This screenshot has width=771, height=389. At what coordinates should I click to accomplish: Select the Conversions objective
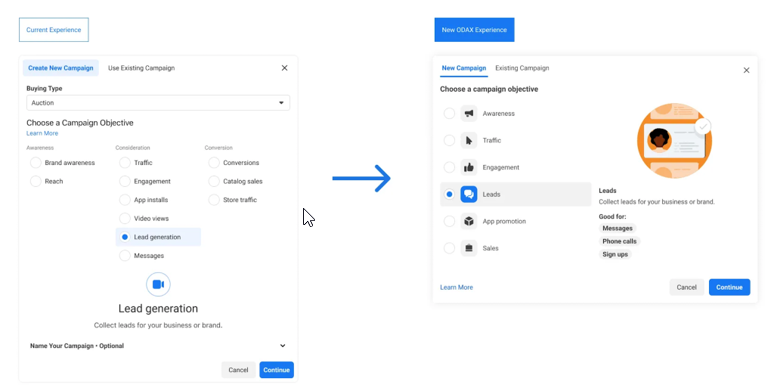214,163
